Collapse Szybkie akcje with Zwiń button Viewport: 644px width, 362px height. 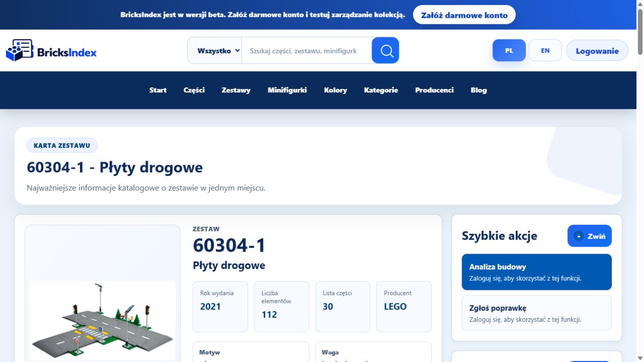590,236
